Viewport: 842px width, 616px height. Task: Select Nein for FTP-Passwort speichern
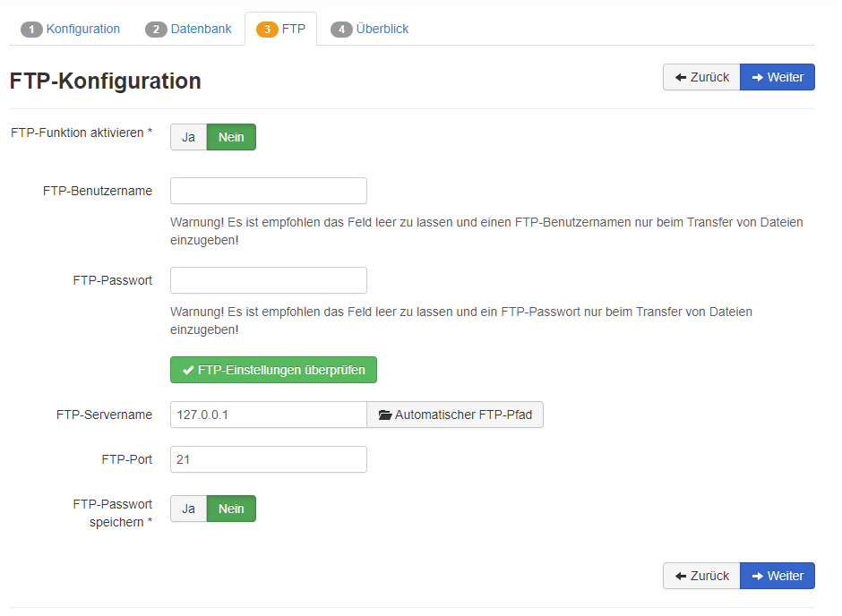231,509
